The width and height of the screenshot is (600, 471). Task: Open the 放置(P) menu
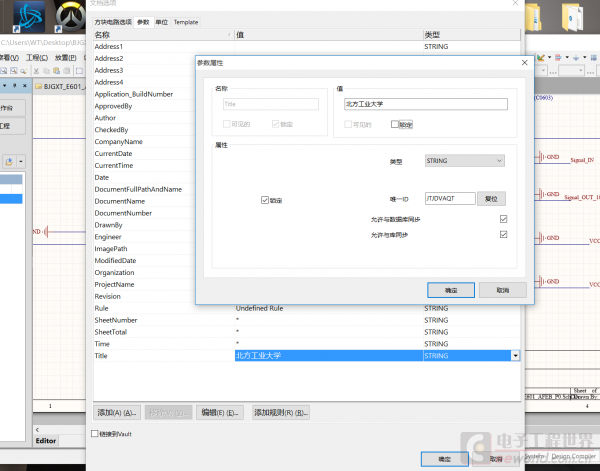pyautogui.click(x=65, y=58)
